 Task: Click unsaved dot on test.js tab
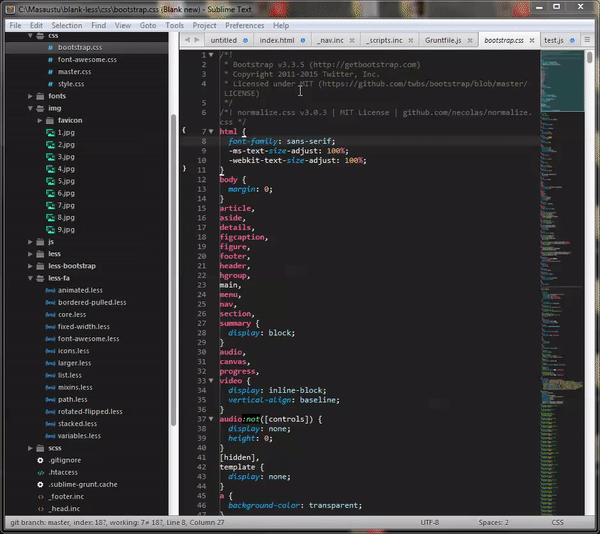[572, 40]
